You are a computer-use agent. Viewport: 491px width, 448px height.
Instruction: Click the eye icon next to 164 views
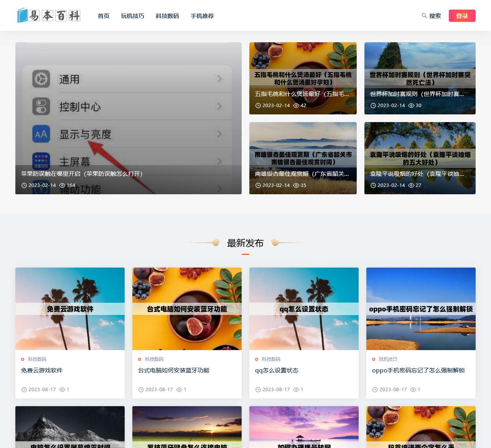coord(62,185)
